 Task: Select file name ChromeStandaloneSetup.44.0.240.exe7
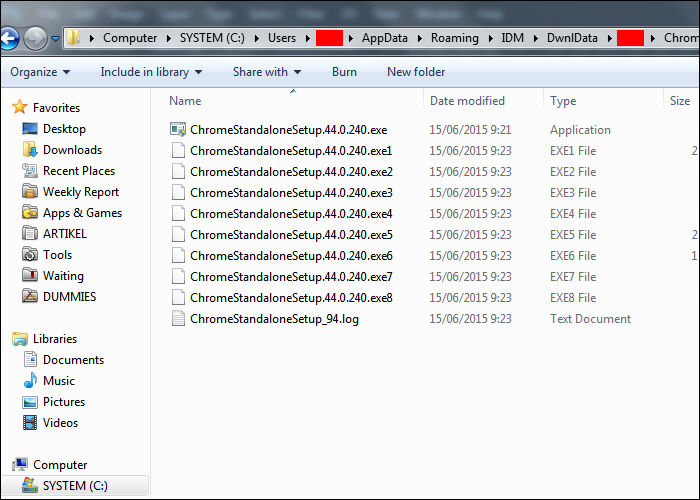[x=292, y=277]
